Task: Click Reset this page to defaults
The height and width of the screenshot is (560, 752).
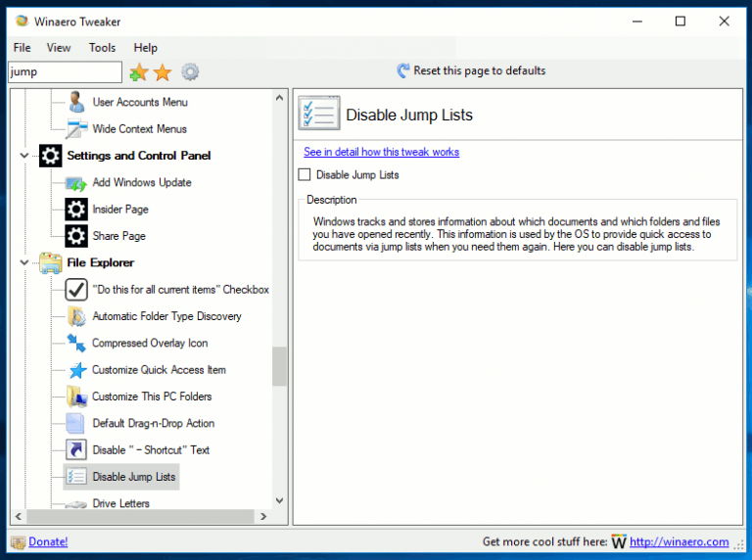Action: click(x=480, y=70)
